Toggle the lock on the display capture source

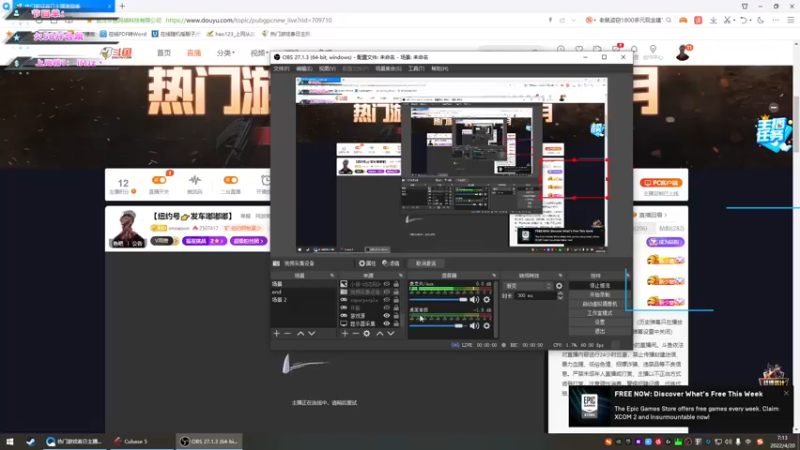(396, 323)
